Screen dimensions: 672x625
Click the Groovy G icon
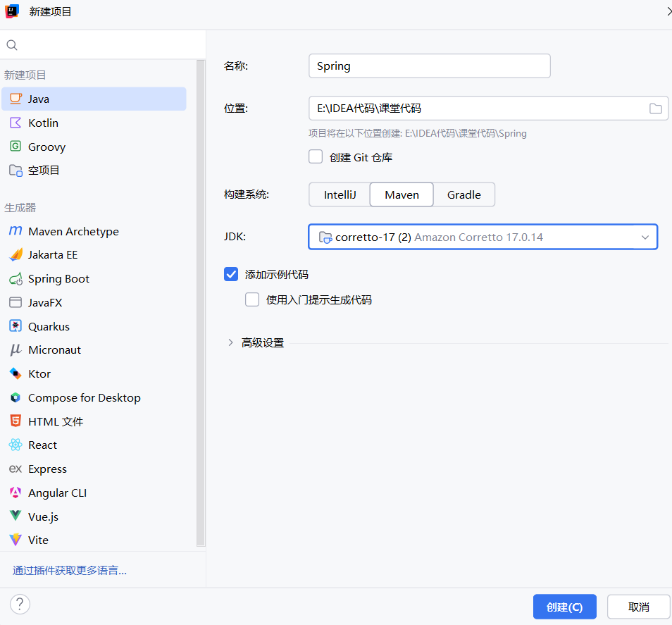15,146
